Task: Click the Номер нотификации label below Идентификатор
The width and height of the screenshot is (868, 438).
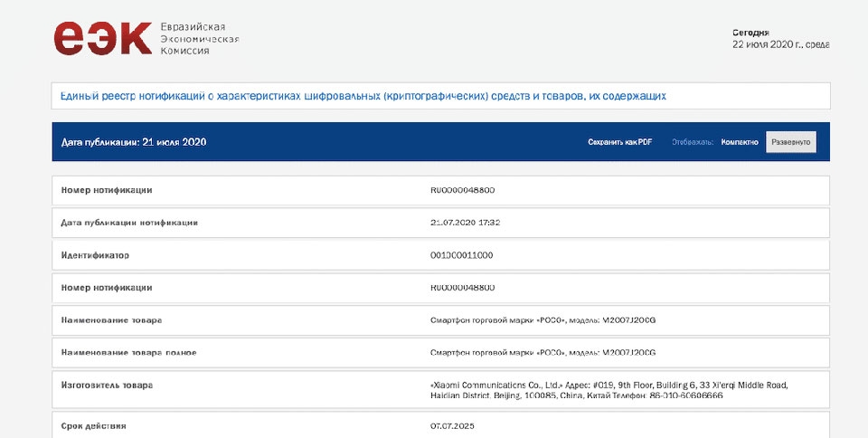Action: [x=107, y=288]
